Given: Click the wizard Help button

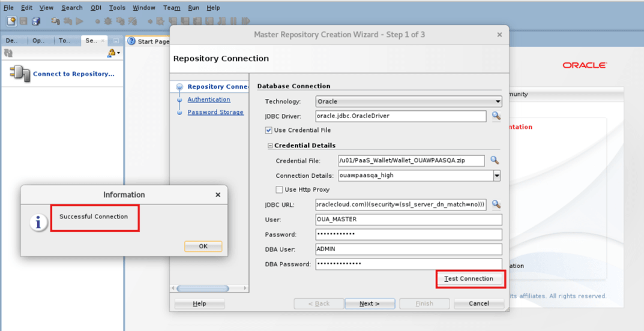Looking at the screenshot, I should tap(199, 303).
